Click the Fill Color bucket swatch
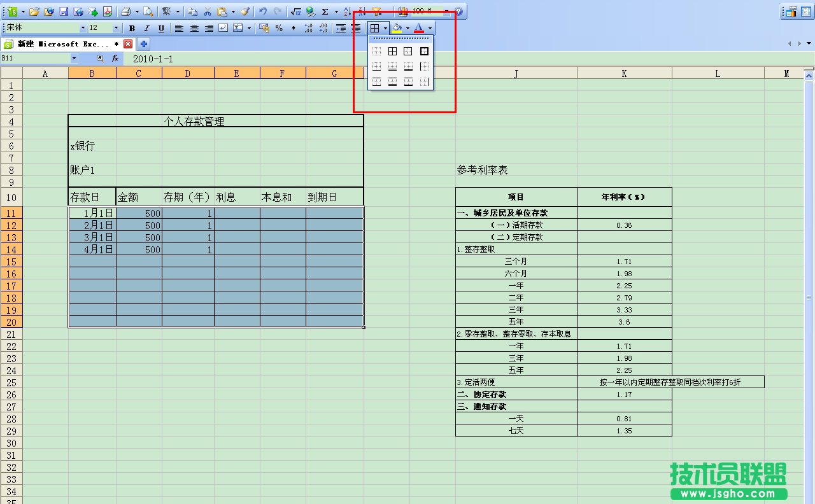815x504 pixels. click(x=397, y=27)
